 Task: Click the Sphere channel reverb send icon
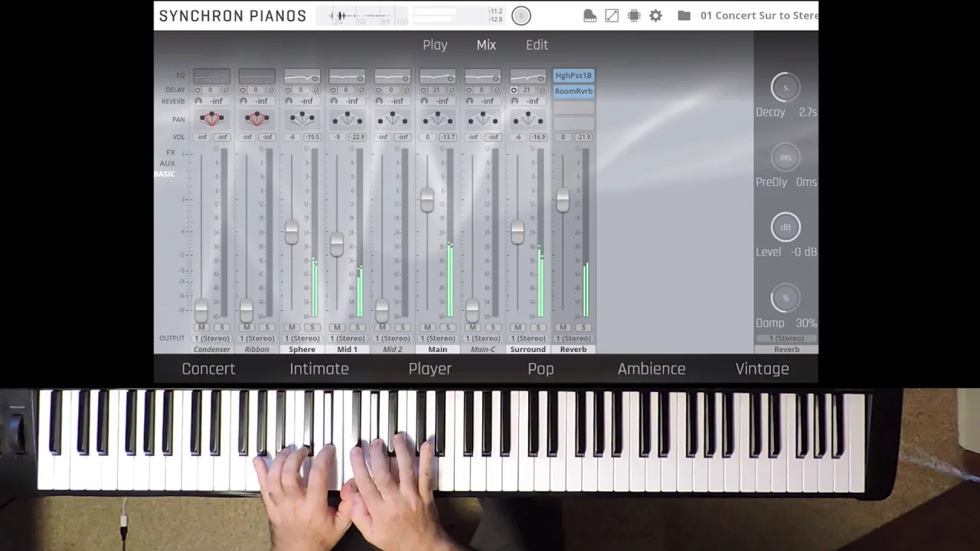tap(289, 101)
